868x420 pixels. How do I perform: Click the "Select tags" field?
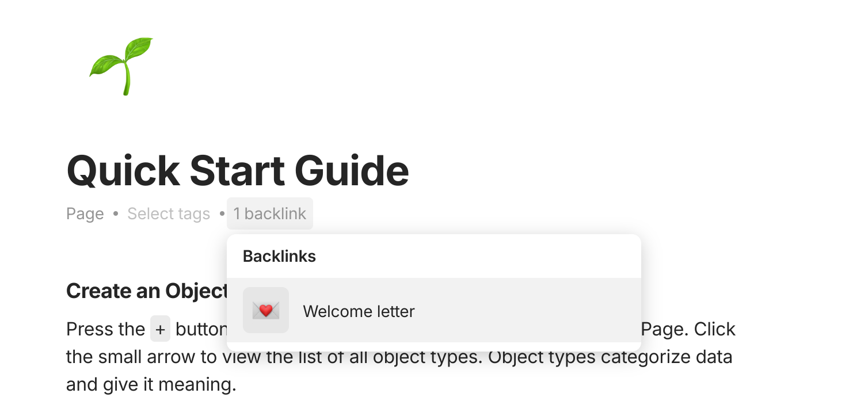pyautogui.click(x=169, y=214)
